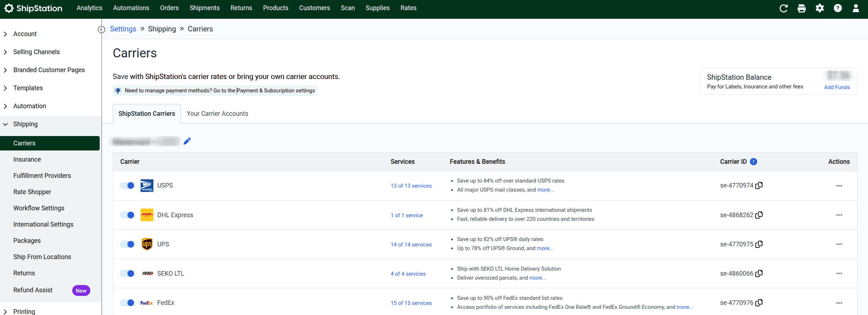Screen dimensions: 868x315
Task: Open the Automations menu
Action: point(131,8)
